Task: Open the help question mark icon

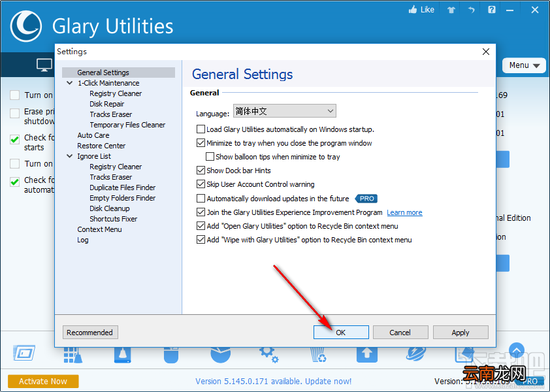Action: tap(492, 10)
